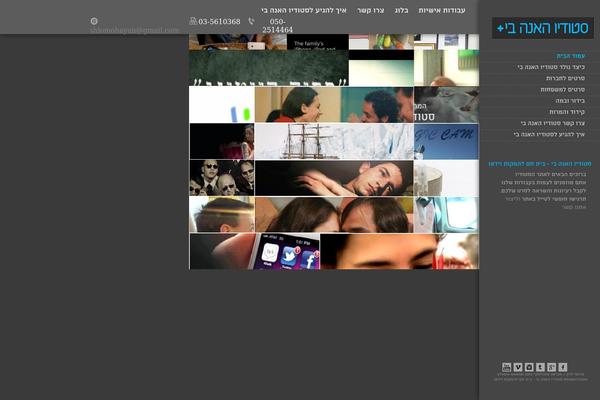The image size is (600, 400).
Task: Click the phone handset icon beside 050-2514464
Action: [251, 21]
